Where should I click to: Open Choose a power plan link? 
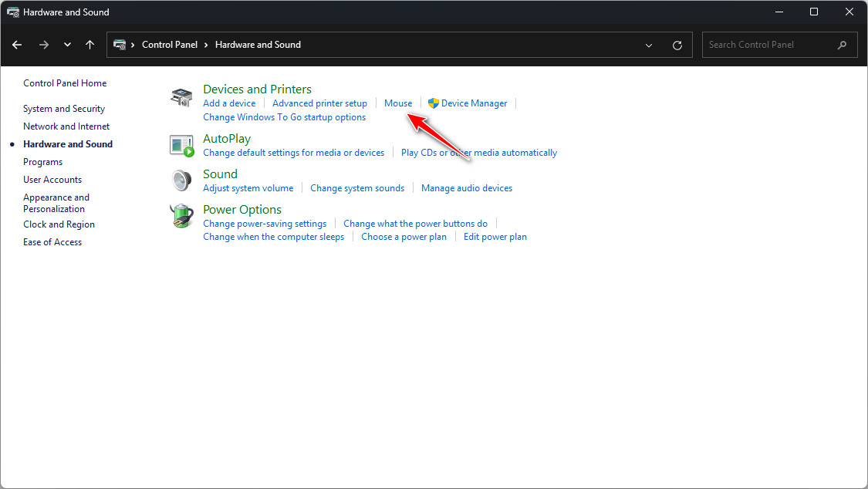coord(404,237)
